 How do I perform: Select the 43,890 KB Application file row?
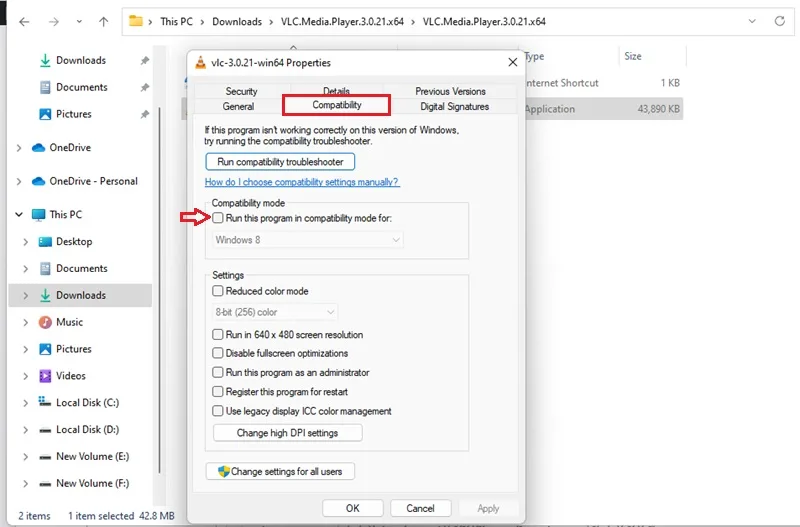(603, 109)
